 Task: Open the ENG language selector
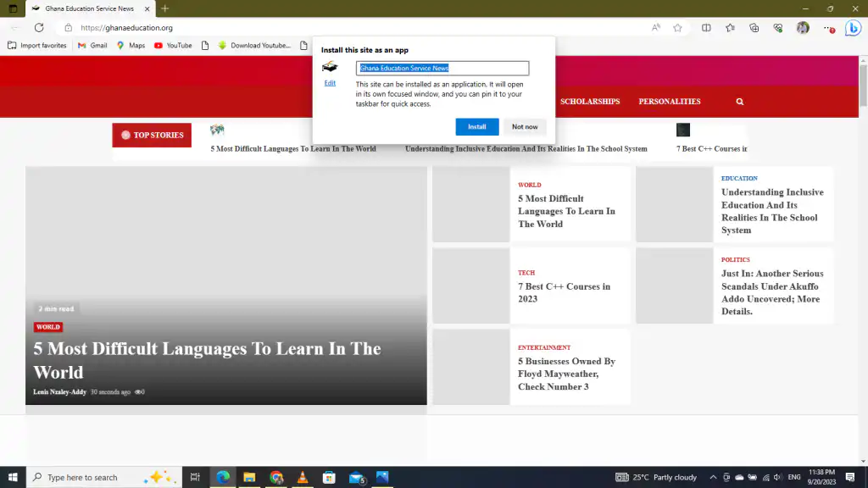tap(793, 477)
